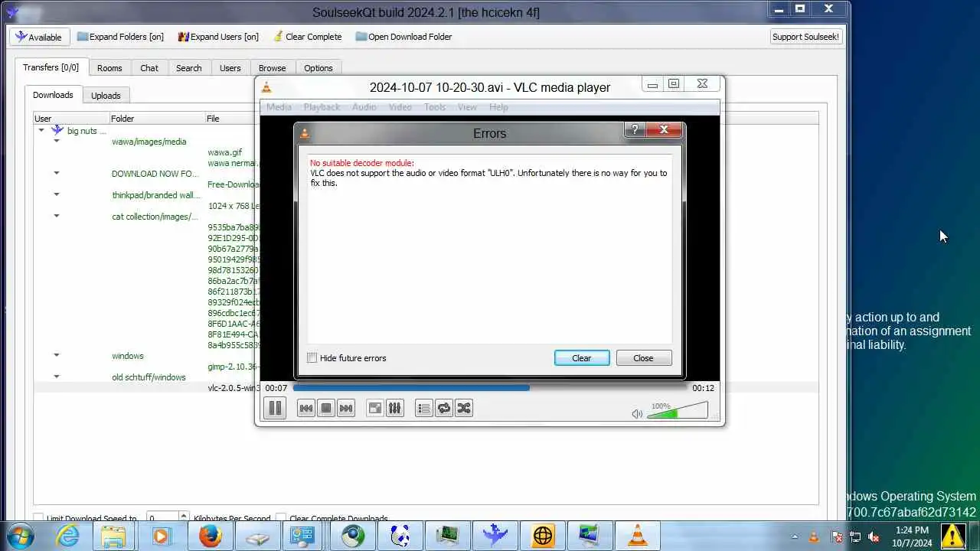Click Clear Complete in Soulseek toolbar
Viewport: 980px width, 551px height.
[307, 37]
